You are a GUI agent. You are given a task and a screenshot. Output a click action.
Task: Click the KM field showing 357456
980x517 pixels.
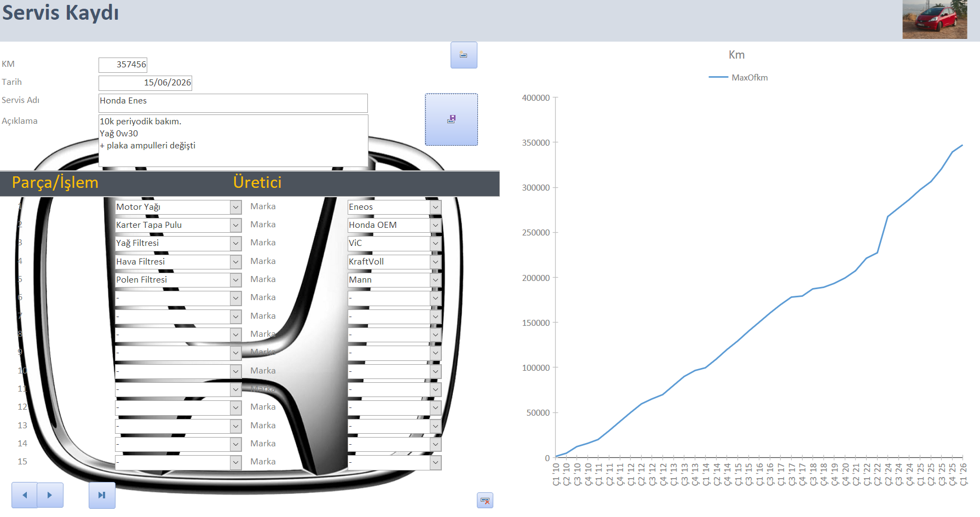click(x=123, y=65)
